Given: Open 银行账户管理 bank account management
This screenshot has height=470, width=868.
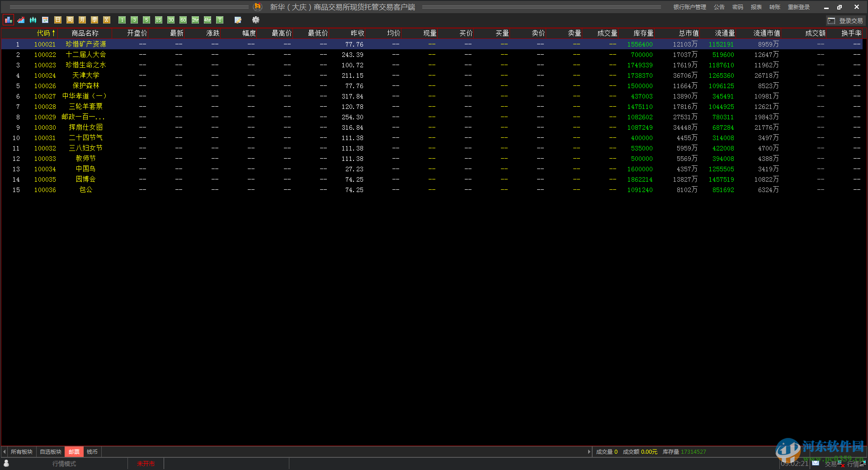Looking at the screenshot, I should point(689,7).
